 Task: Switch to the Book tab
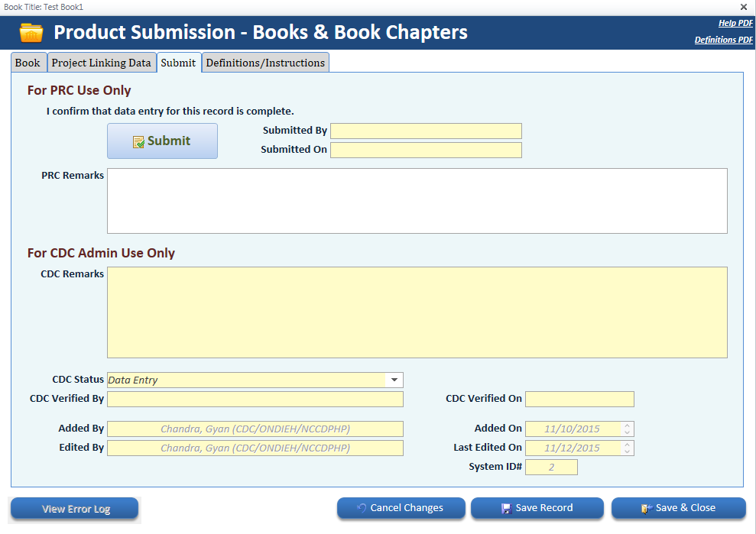point(28,63)
